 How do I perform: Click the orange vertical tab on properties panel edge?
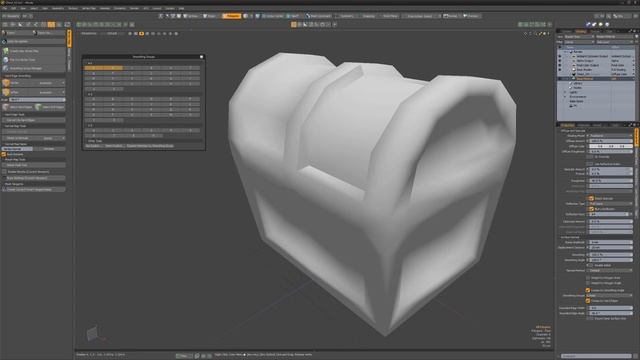pos(636,137)
